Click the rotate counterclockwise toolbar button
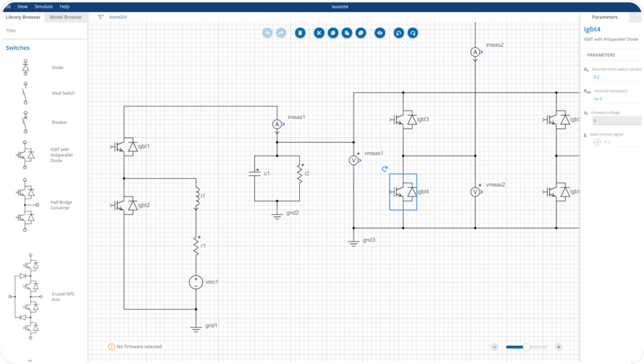 [399, 33]
